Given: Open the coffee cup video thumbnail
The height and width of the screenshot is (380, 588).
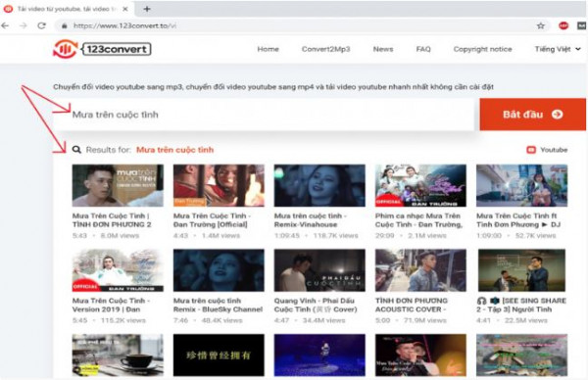Looking at the screenshot, I should pyautogui.click(x=118, y=355).
